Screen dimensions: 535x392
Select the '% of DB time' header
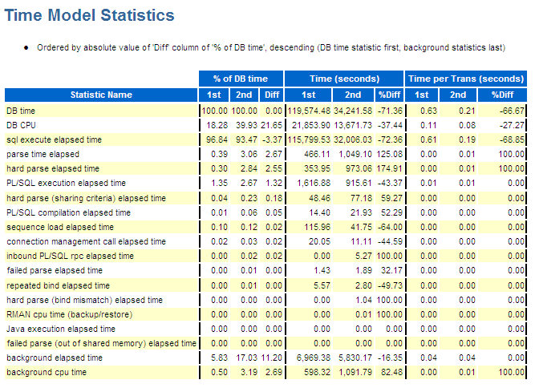[241, 79]
